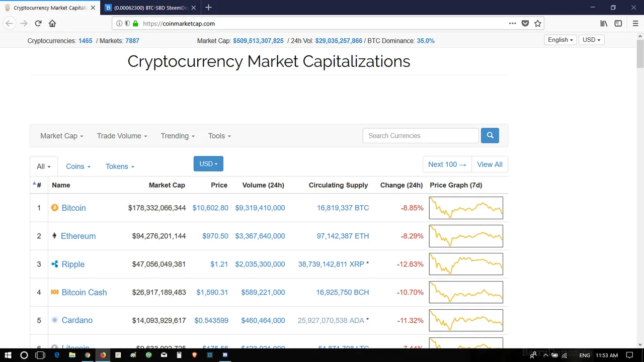Open File Explorer from the taskbar
This screenshot has height=362, width=644.
point(72,355)
